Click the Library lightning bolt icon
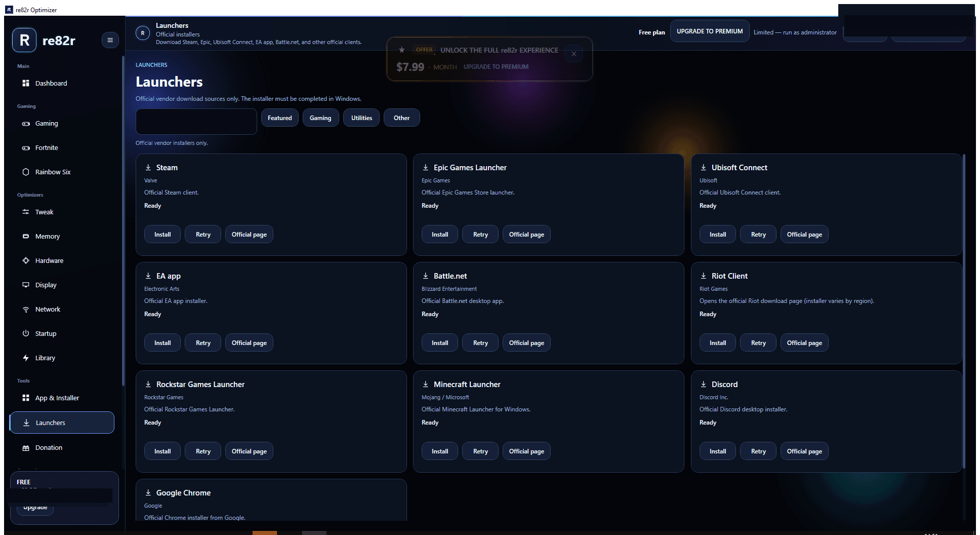This screenshot has height=535, width=980. pyautogui.click(x=26, y=358)
